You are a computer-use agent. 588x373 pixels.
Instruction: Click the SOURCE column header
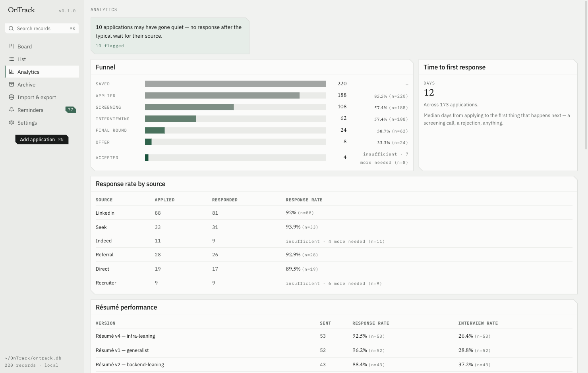(x=104, y=200)
